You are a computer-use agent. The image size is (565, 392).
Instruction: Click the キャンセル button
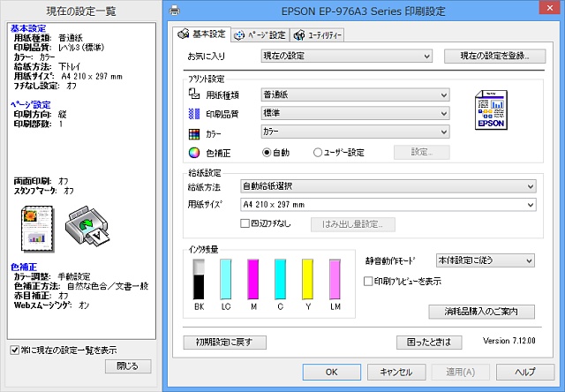pyautogui.click(x=396, y=372)
